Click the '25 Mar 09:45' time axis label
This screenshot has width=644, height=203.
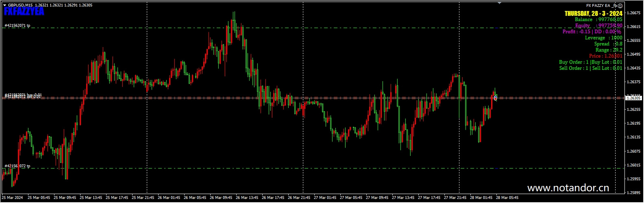click(x=65, y=198)
